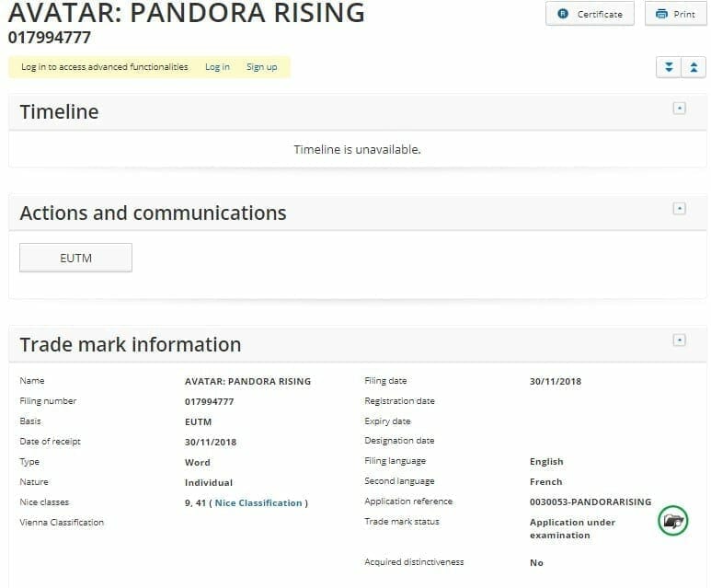Print this trade mark page
Viewport: 711px width, 588px height.
[674, 14]
